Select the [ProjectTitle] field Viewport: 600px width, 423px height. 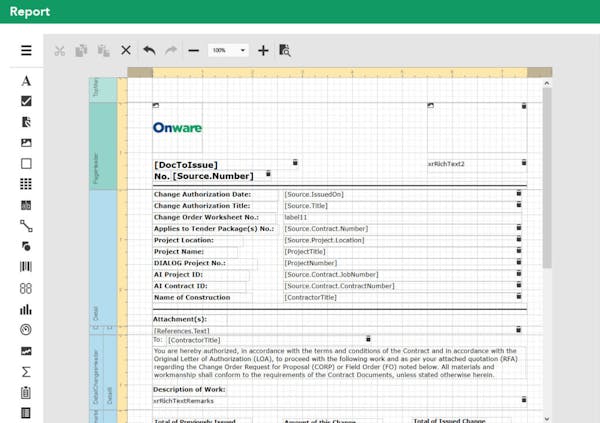coord(402,252)
